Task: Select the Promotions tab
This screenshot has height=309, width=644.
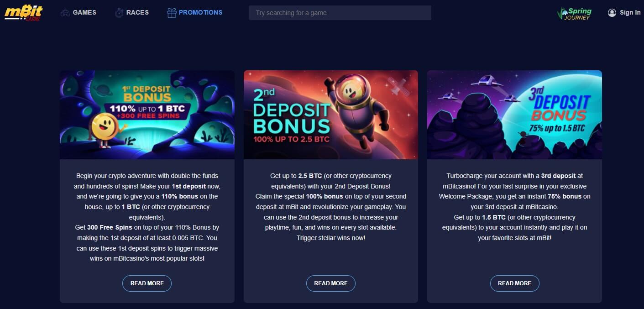Action: pyautogui.click(x=200, y=13)
